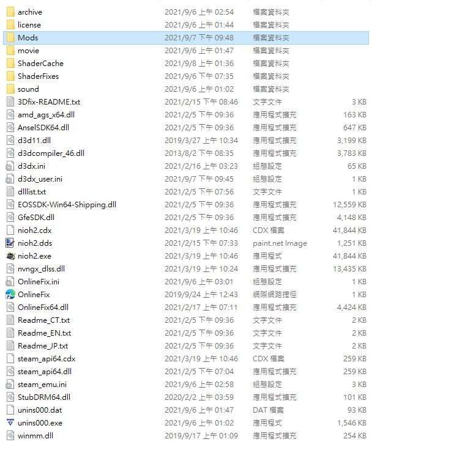Select the steam_api64.dll file name
Image resolution: width=476 pixels, height=472 pixels.
tap(45, 371)
